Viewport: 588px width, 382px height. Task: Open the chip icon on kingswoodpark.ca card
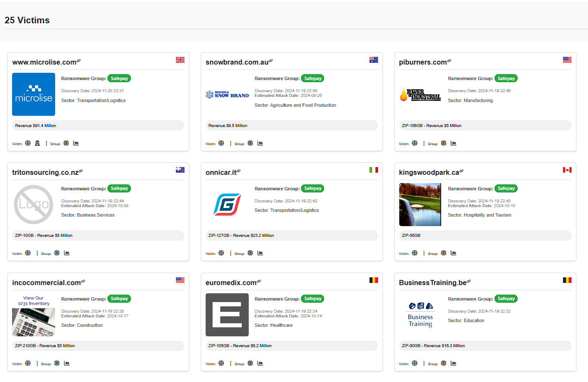[x=444, y=253]
